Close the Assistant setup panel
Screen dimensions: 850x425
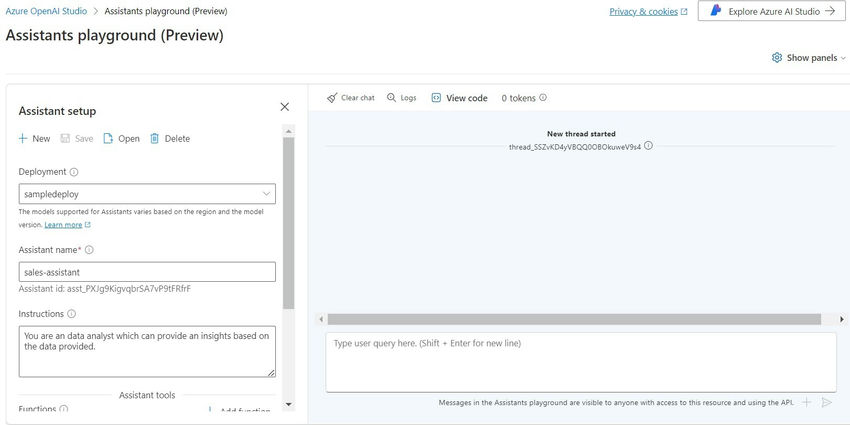(284, 107)
